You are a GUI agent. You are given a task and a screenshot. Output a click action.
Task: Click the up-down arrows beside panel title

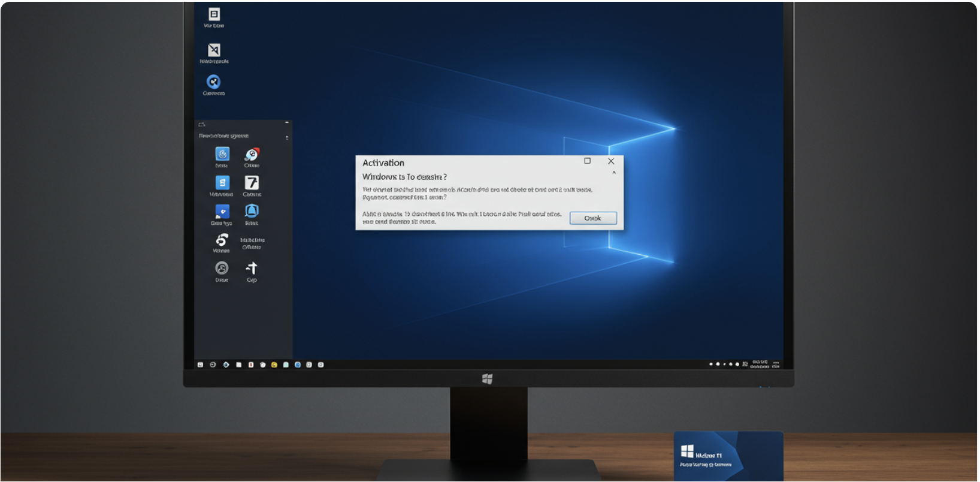coord(287,138)
